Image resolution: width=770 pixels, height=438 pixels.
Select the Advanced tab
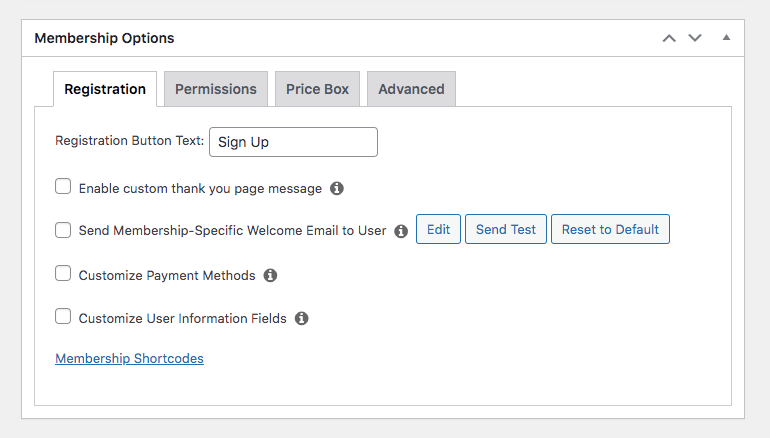[x=412, y=89]
